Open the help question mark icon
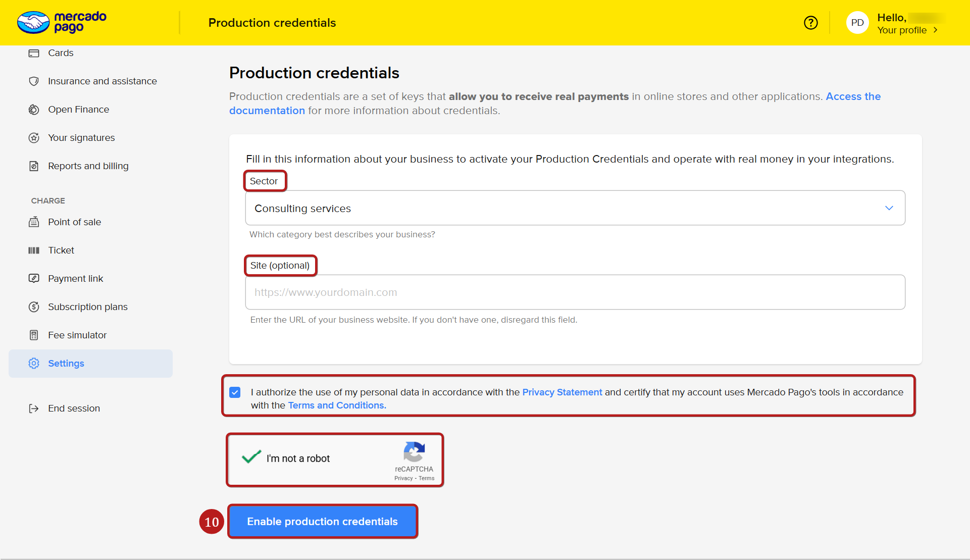970x560 pixels. coord(810,23)
